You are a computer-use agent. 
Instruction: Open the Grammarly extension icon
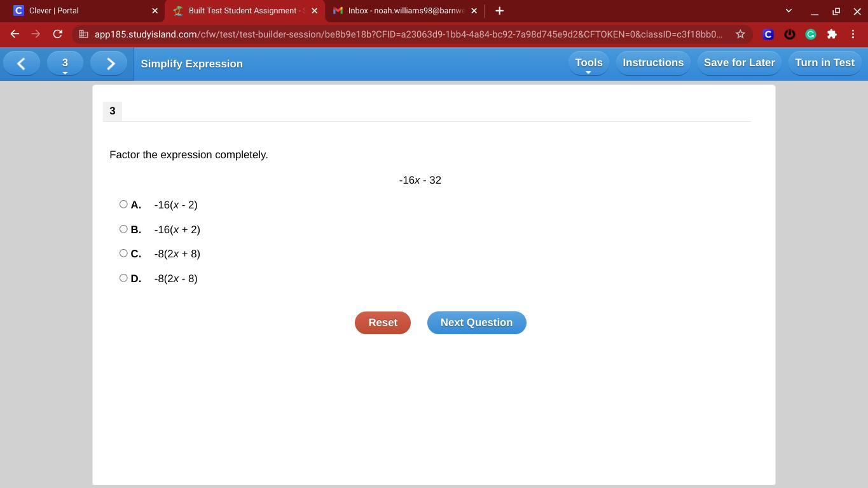(x=811, y=34)
